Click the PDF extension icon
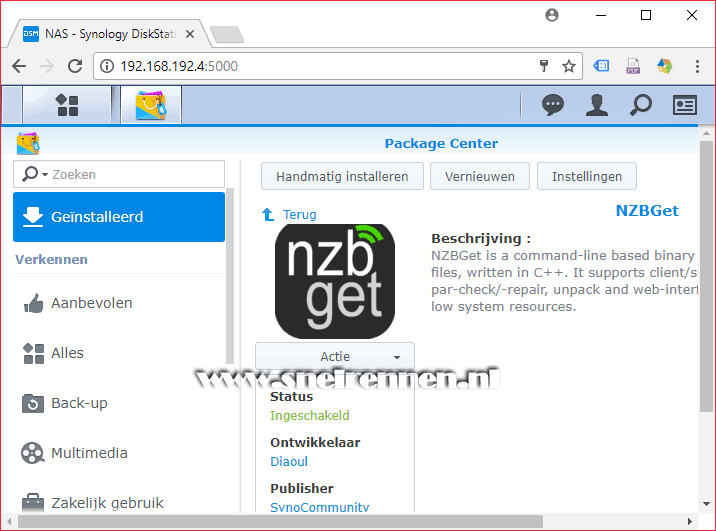Viewport: 716px width, 531px height. [x=633, y=66]
